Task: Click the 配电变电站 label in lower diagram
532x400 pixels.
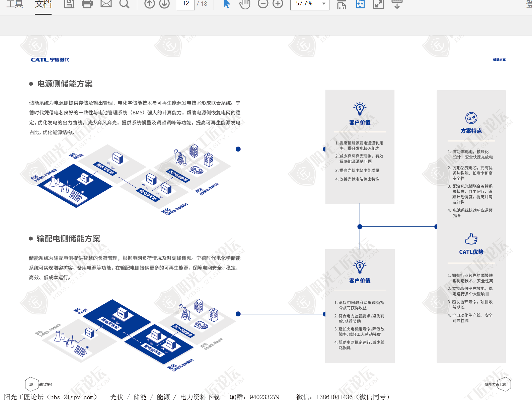Action: tap(153, 349)
